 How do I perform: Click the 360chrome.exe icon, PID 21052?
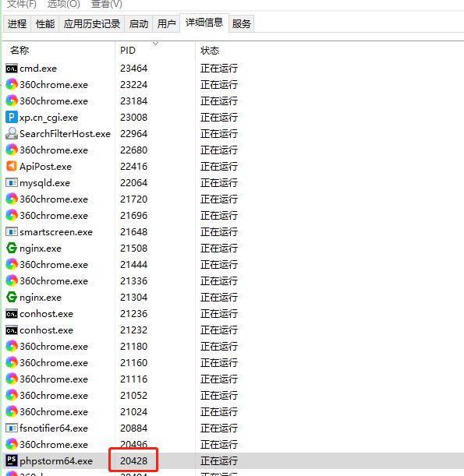12,395
